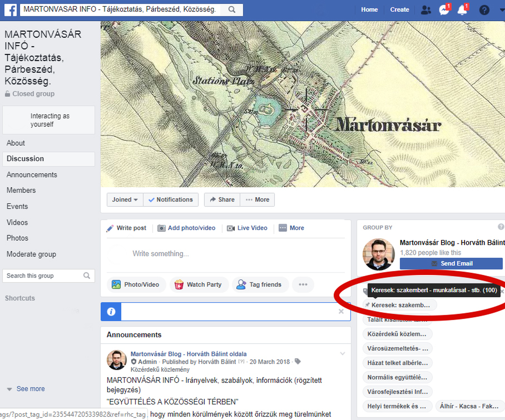
Task: Select the Discussion tab
Action: [49, 159]
